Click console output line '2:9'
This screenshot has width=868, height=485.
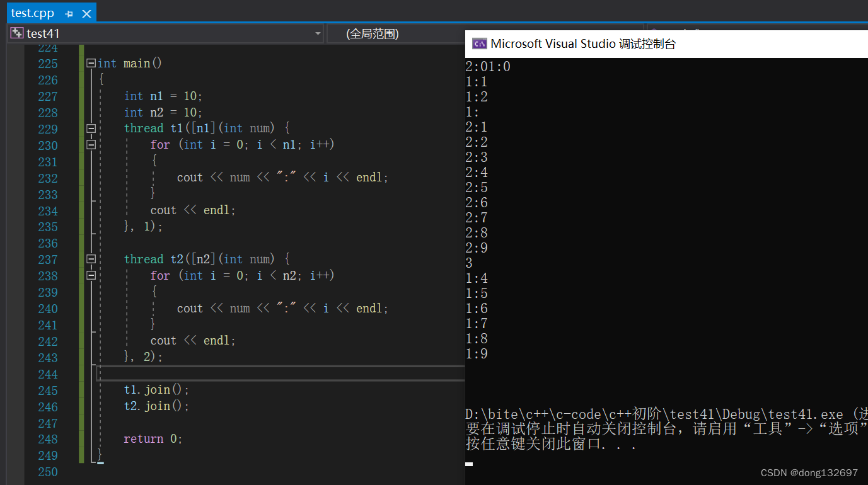click(477, 248)
